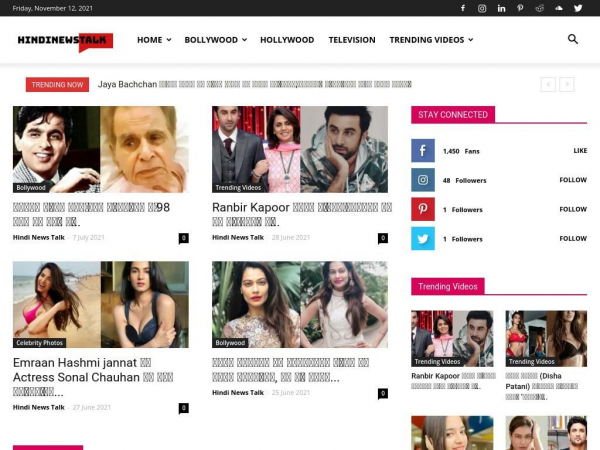Click the search magnifier icon
Image resolution: width=600 pixels, height=450 pixels.
pos(572,39)
